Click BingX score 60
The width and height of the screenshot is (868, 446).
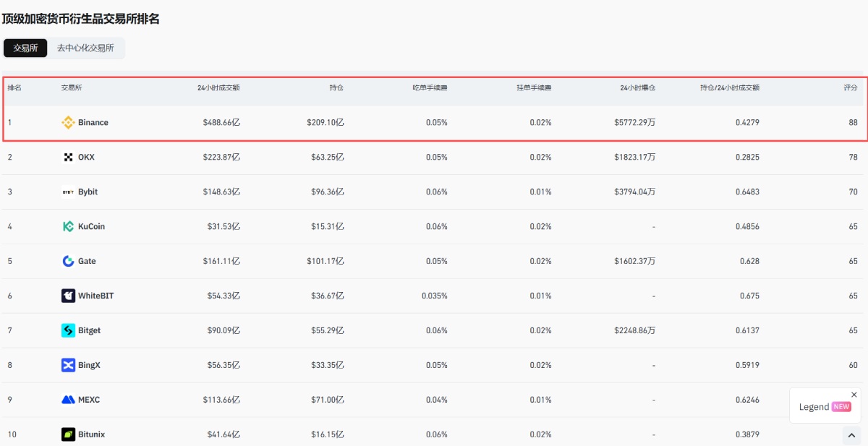coord(854,366)
